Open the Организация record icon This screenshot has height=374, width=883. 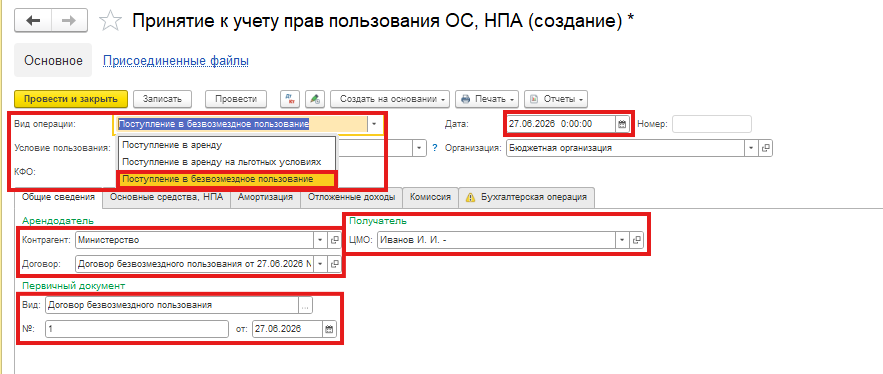[x=766, y=149]
